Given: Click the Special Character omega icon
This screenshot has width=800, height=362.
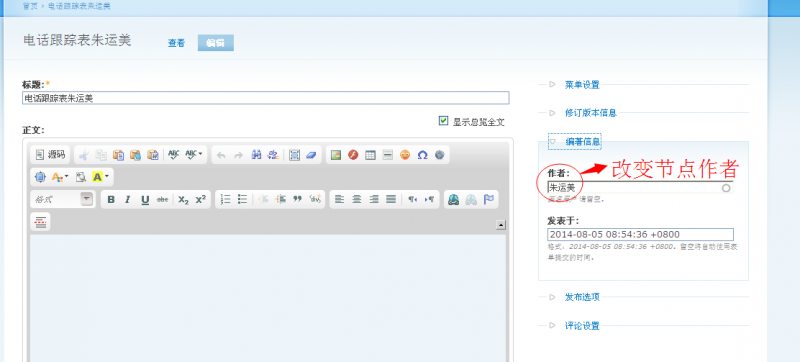Looking at the screenshot, I should tap(422, 155).
